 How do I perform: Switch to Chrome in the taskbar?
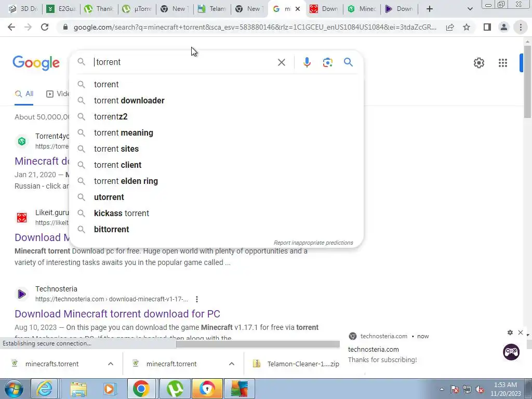click(x=141, y=389)
